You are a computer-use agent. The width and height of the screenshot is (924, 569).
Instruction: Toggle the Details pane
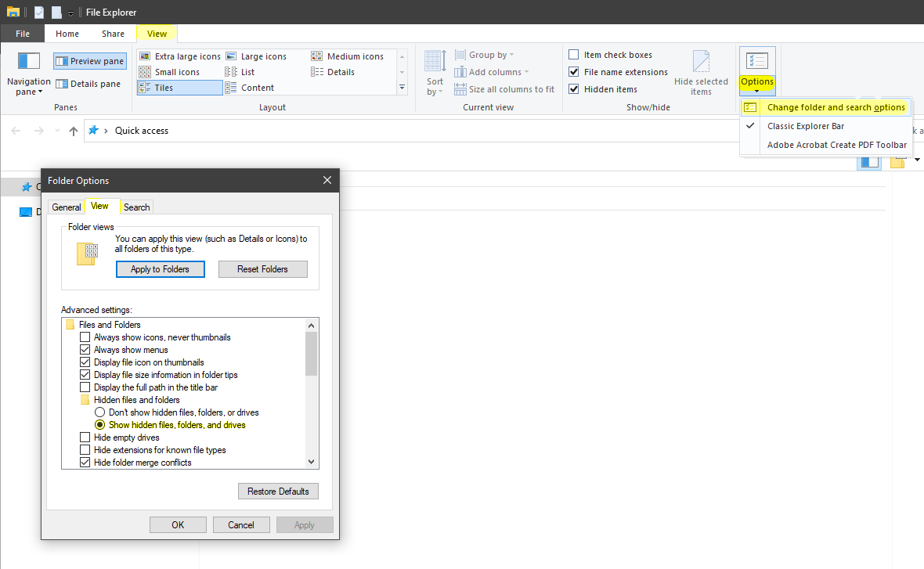click(87, 84)
